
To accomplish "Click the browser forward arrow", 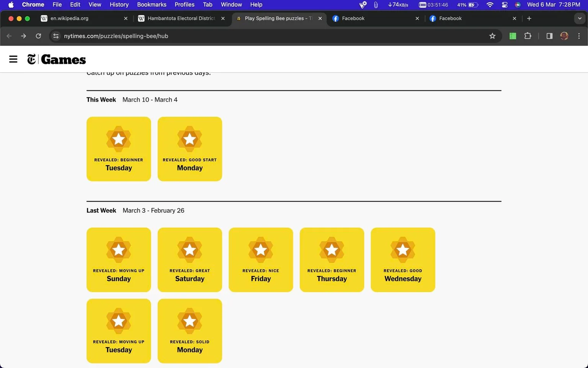I will pyautogui.click(x=23, y=36).
